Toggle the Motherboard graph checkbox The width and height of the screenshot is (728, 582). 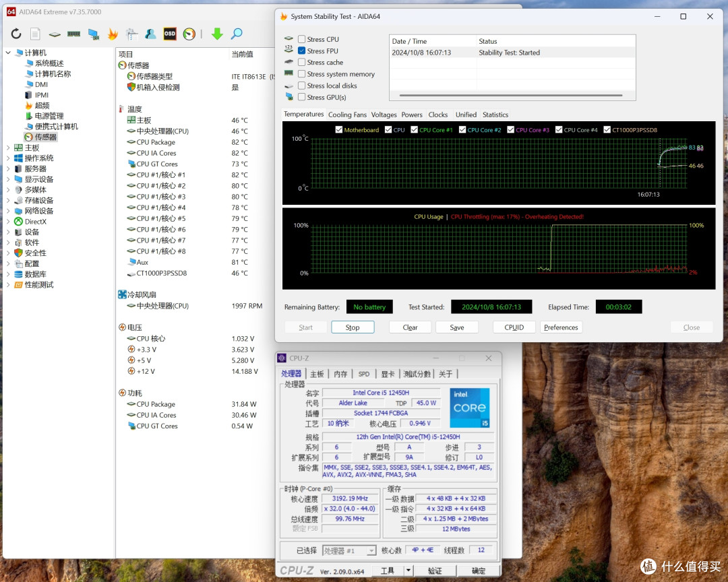pos(339,130)
